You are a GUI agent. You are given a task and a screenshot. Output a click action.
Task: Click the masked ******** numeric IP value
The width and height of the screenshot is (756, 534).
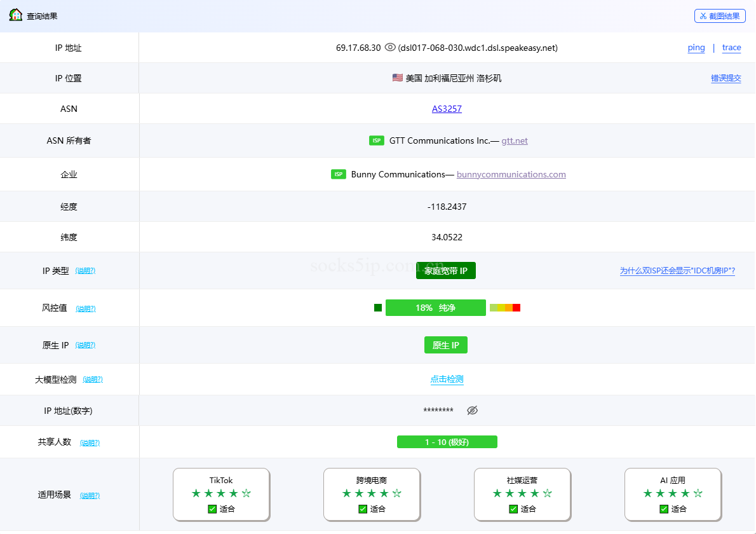438,411
